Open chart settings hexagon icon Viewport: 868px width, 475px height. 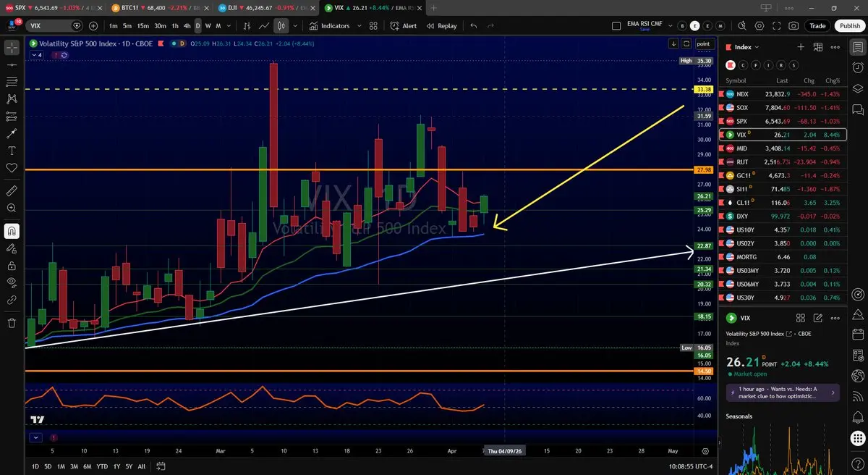760,26
